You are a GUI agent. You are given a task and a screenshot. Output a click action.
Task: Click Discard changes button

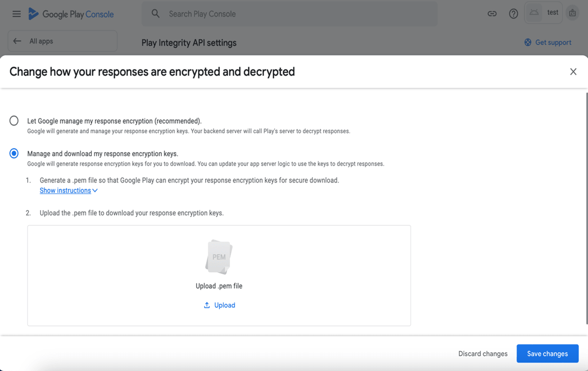[483, 354]
